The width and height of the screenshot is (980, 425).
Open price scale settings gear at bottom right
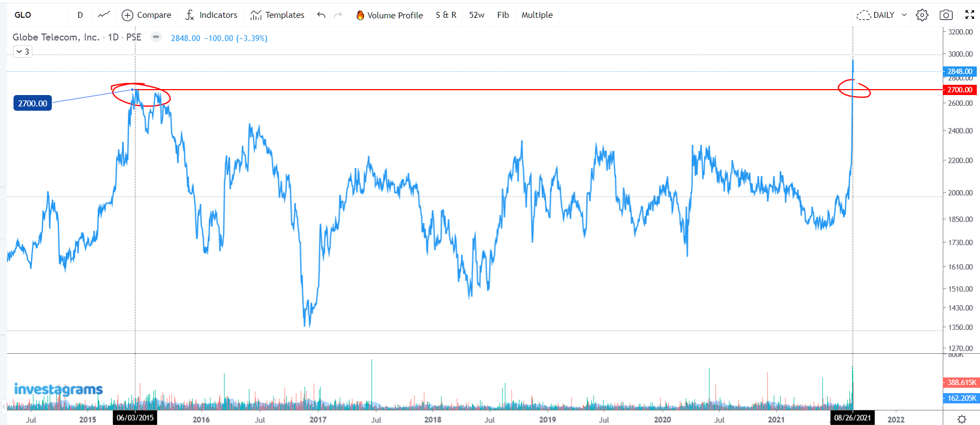[962, 419]
